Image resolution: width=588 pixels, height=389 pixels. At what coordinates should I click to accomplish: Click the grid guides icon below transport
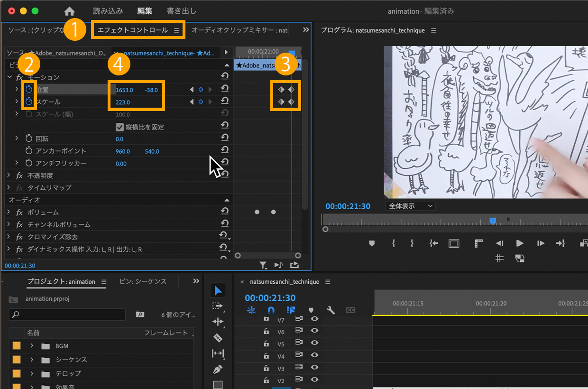(x=499, y=259)
